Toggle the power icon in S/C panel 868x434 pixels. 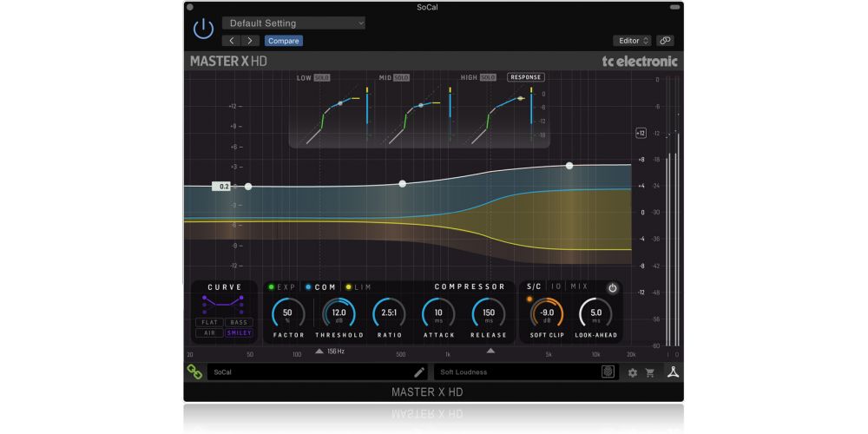612,288
